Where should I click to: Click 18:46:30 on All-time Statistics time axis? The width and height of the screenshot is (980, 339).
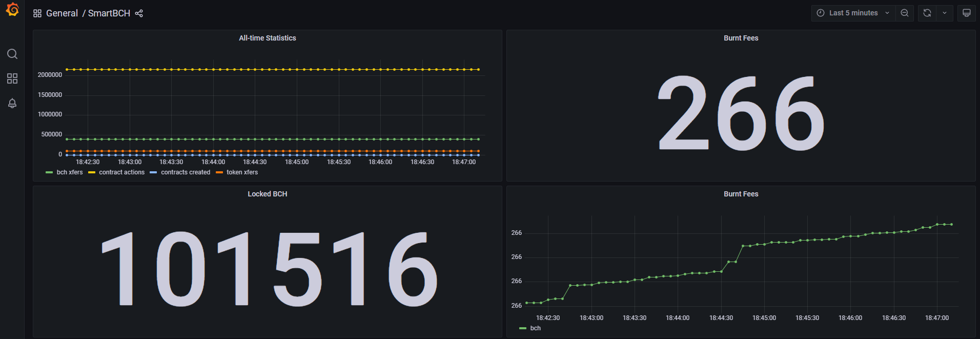pos(422,162)
